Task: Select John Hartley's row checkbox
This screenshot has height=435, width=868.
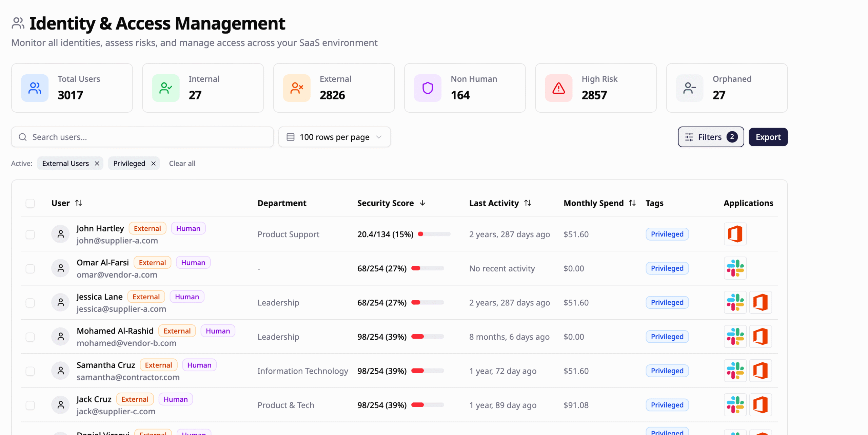Action: point(30,234)
